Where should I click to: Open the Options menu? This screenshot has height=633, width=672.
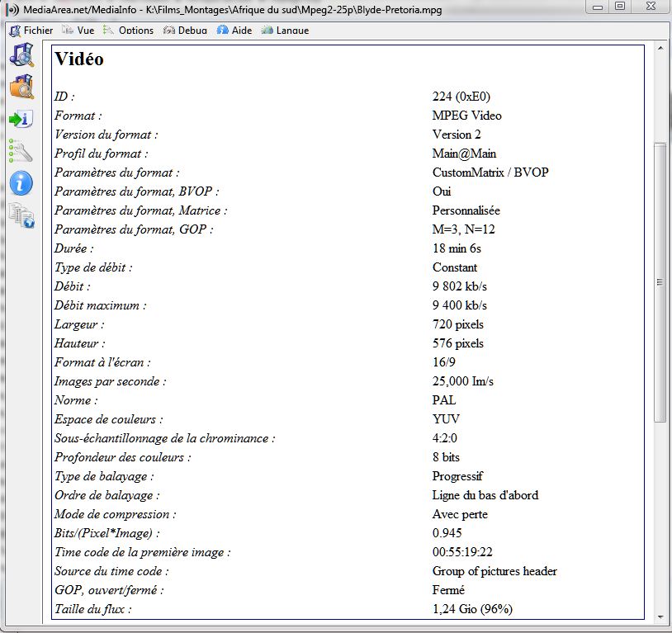[128, 31]
